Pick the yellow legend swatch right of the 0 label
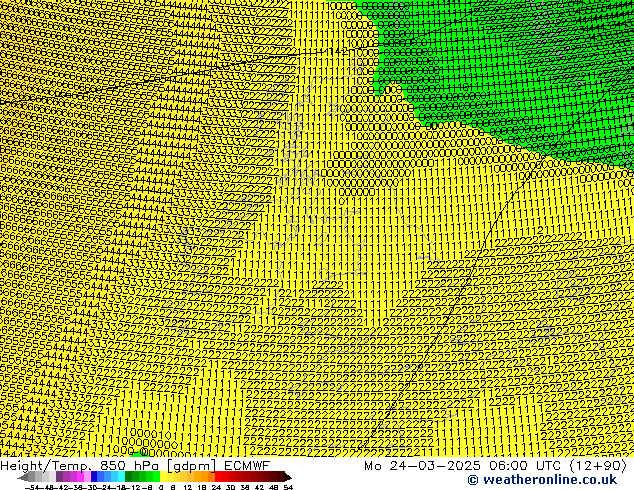 163,477
